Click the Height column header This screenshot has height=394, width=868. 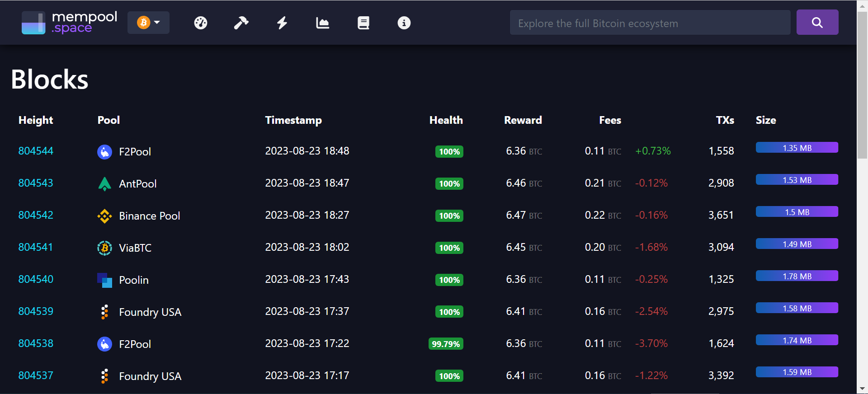(x=36, y=120)
